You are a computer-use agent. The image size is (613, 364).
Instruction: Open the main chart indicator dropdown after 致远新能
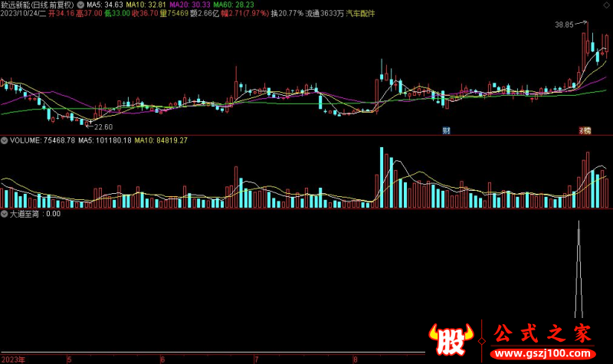click(x=80, y=5)
